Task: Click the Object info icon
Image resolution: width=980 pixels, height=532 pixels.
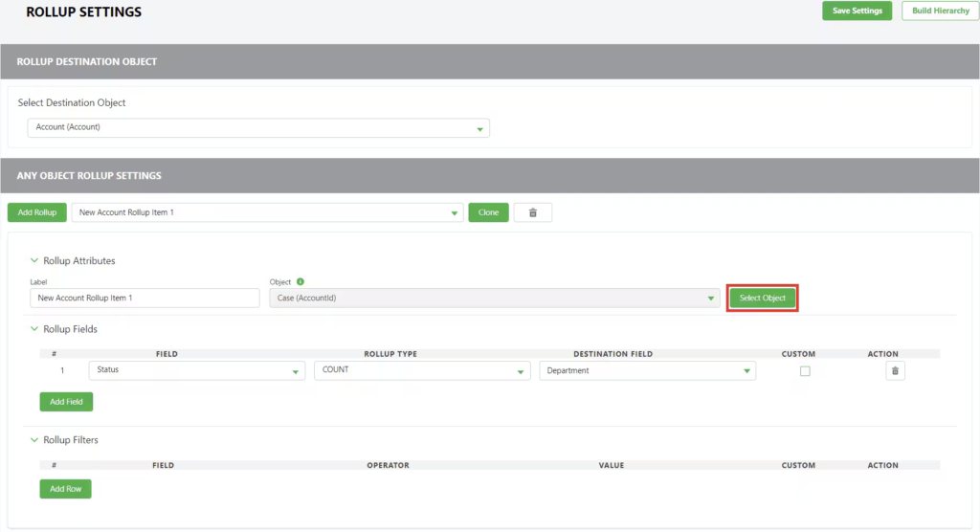Action: [301, 282]
